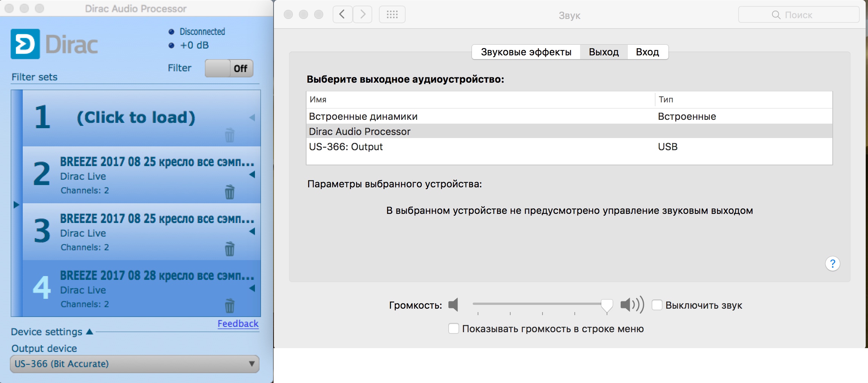868x383 pixels.
Task: Show all preferences grid icon
Action: [x=392, y=15]
